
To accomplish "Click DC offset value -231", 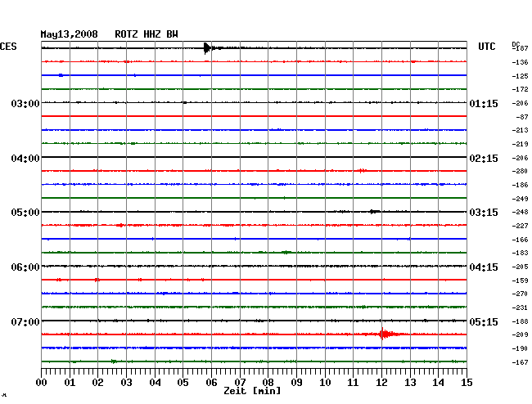I will (x=520, y=307).
